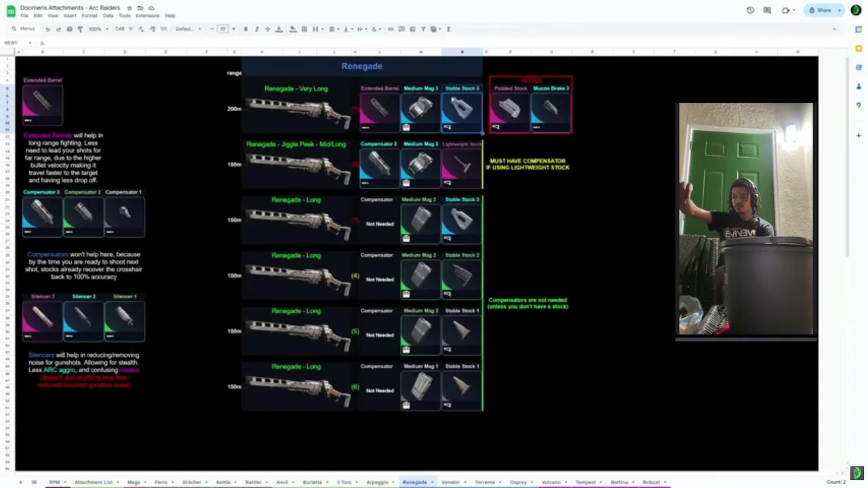868x488 pixels.
Task: Click the Share button
Action: 821,10
